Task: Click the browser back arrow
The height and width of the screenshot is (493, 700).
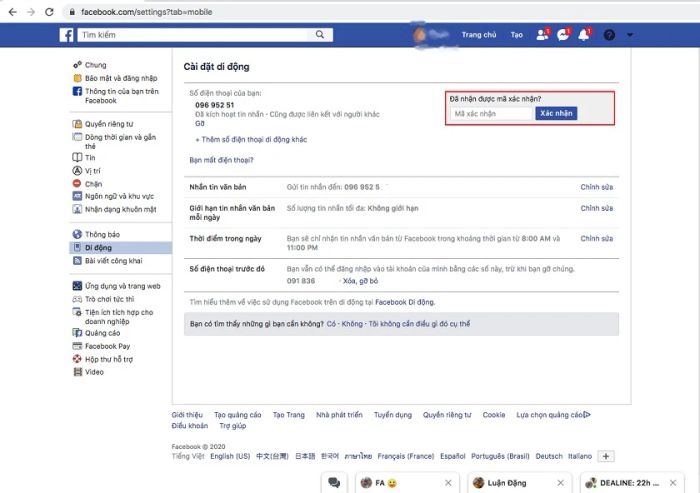Action: (x=12, y=12)
